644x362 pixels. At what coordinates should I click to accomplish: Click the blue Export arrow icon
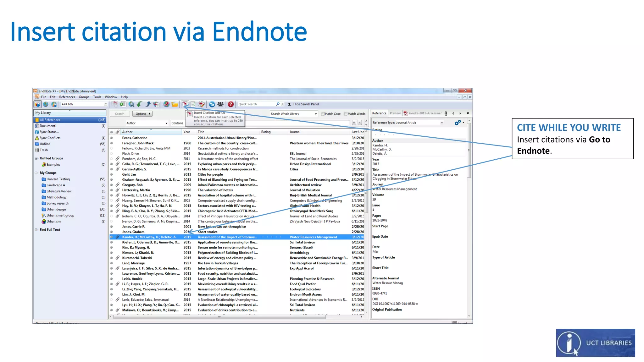point(148,104)
